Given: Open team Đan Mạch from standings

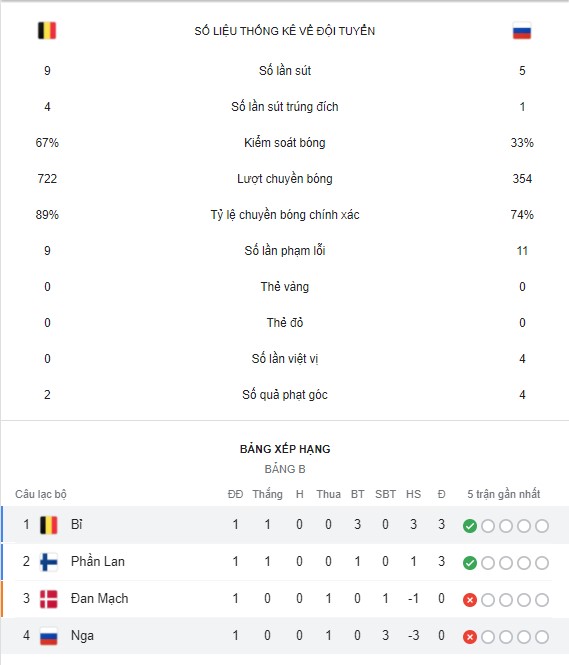Looking at the screenshot, I should pos(100,598).
